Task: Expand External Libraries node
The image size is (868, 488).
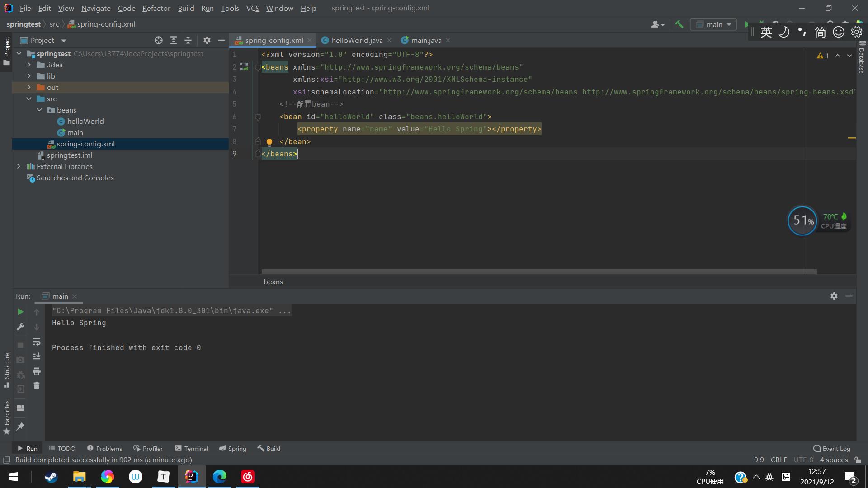Action: point(19,166)
